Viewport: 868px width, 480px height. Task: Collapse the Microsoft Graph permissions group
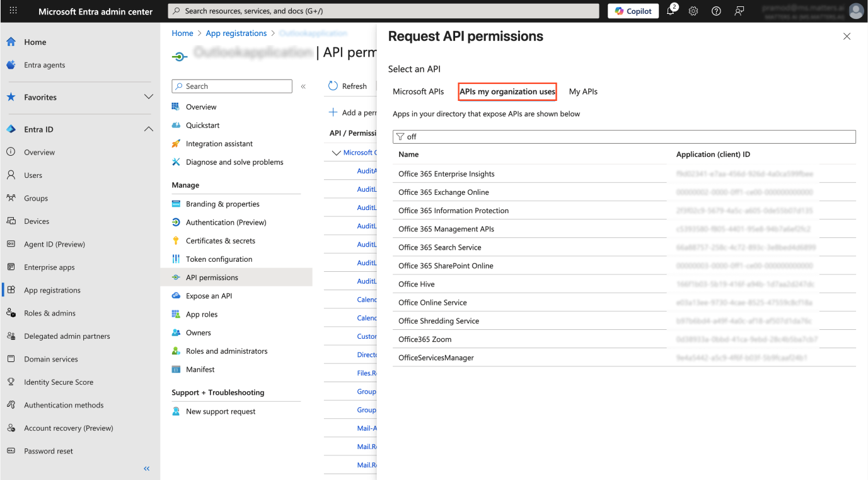point(336,153)
